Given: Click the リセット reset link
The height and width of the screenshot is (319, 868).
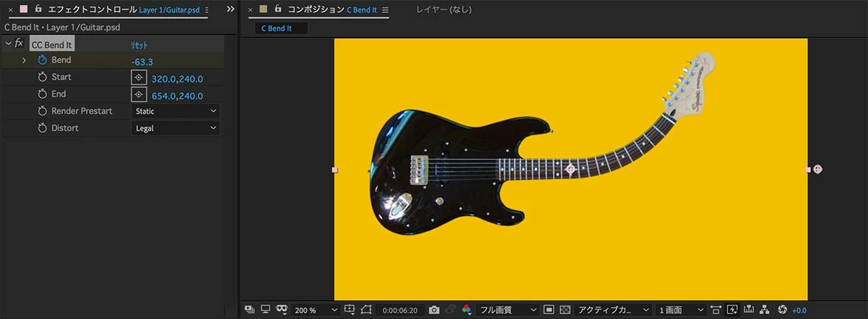Looking at the screenshot, I should 139,45.
